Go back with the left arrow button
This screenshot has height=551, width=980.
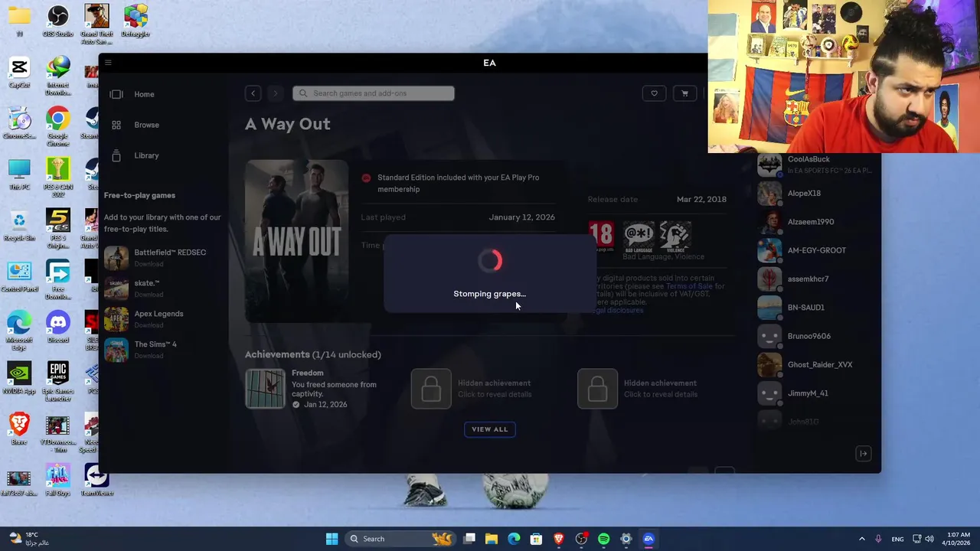tap(253, 93)
